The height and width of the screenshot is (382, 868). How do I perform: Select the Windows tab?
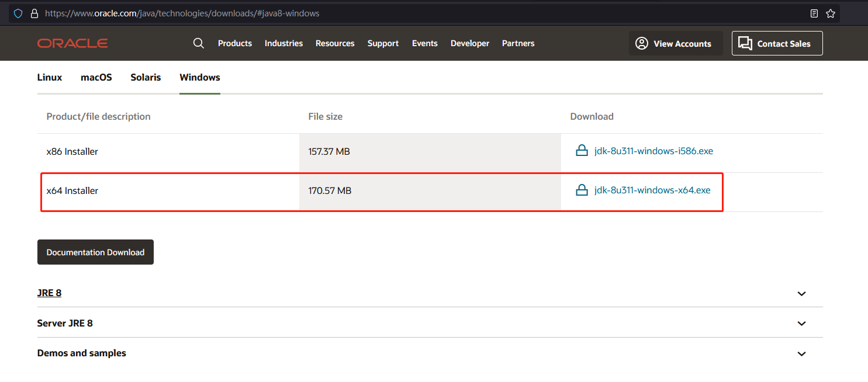(x=200, y=77)
